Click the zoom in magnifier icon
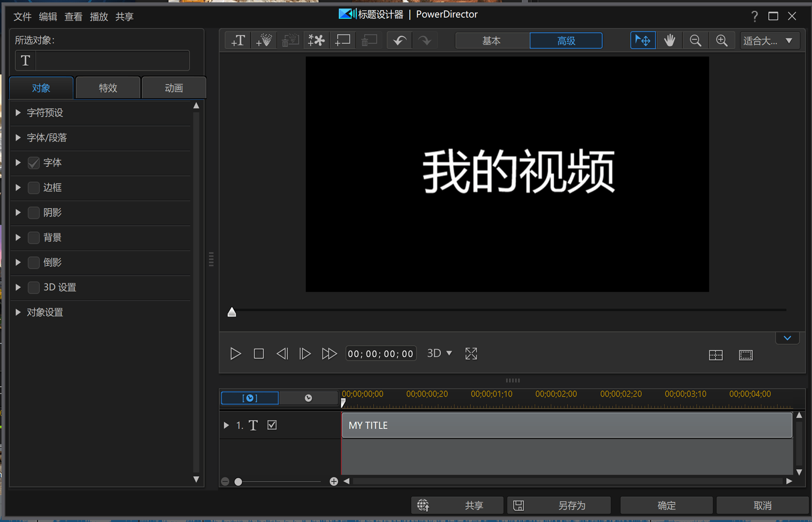This screenshot has height=522, width=812. (721, 40)
